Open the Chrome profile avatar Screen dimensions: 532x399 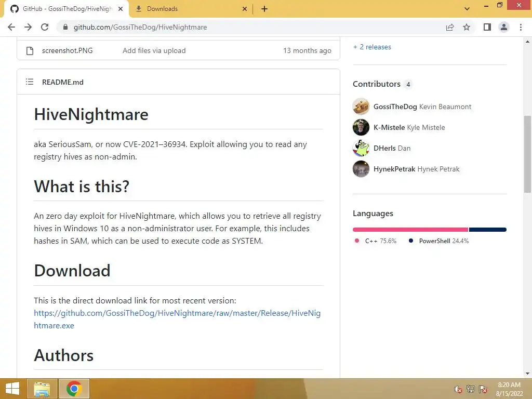click(504, 27)
